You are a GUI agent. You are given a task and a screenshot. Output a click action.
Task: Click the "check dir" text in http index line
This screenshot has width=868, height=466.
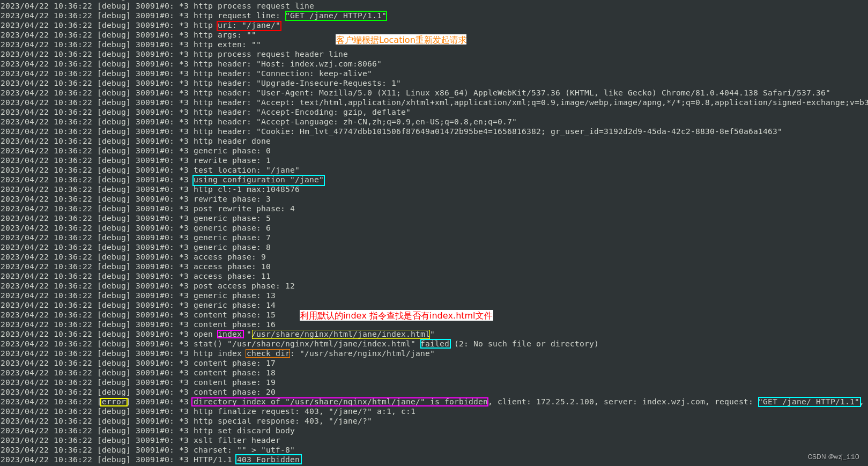[268, 353]
